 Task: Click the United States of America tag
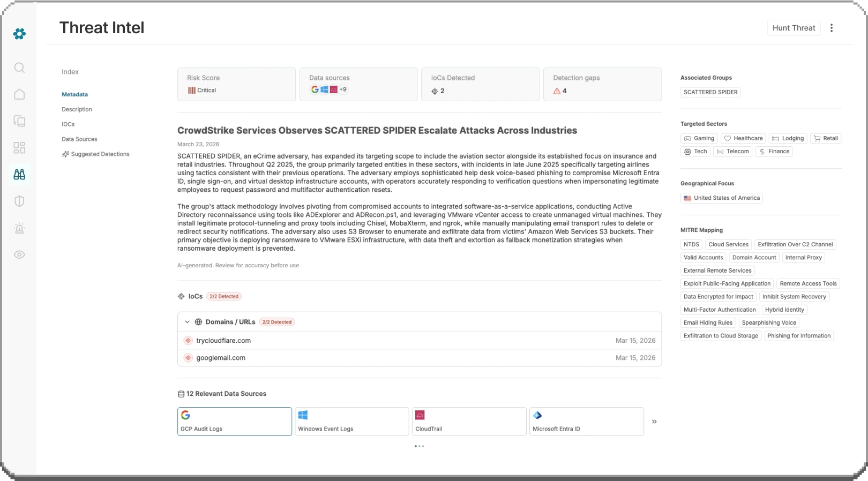pyautogui.click(x=722, y=198)
